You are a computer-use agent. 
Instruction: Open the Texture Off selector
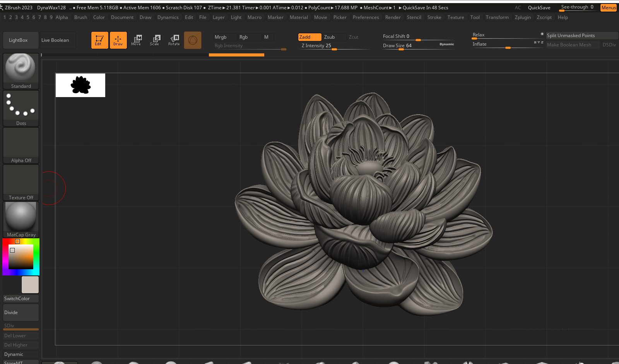coord(21,183)
